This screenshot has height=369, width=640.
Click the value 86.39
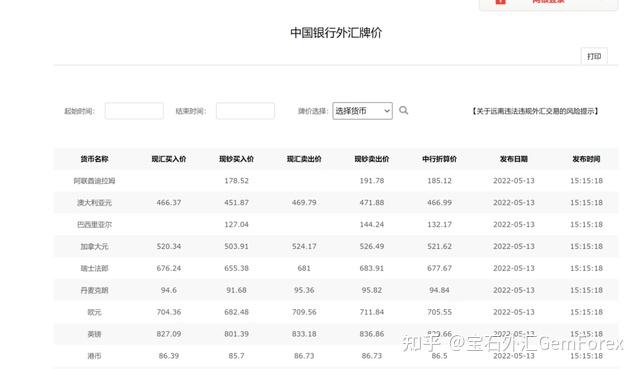point(169,356)
